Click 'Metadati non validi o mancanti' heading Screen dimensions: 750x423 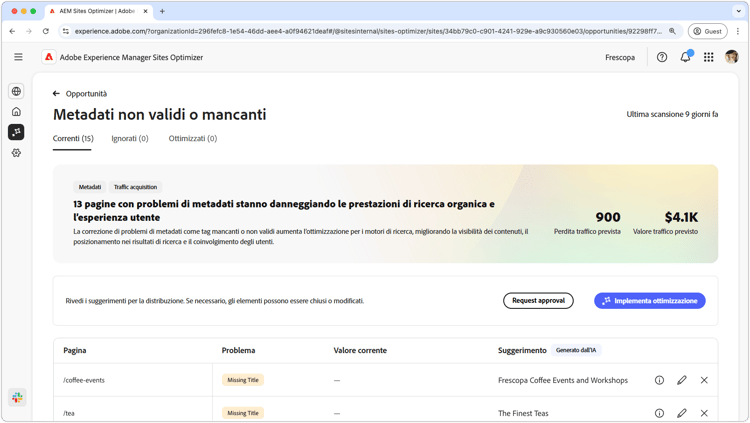click(x=159, y=114)
